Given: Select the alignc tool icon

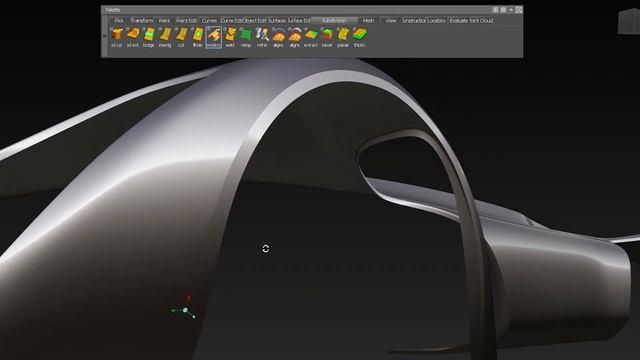Looking at the screenshot, I should coord(278,37).
